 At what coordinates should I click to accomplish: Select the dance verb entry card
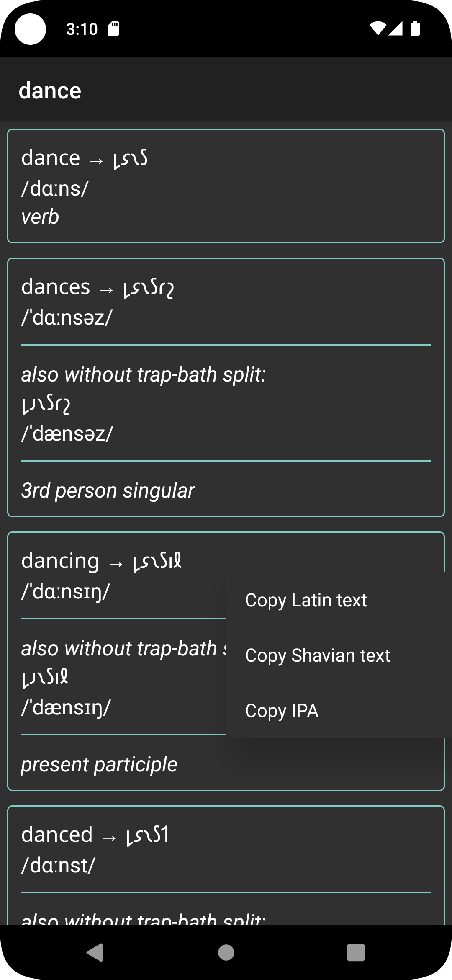click(x=226, y=186)
